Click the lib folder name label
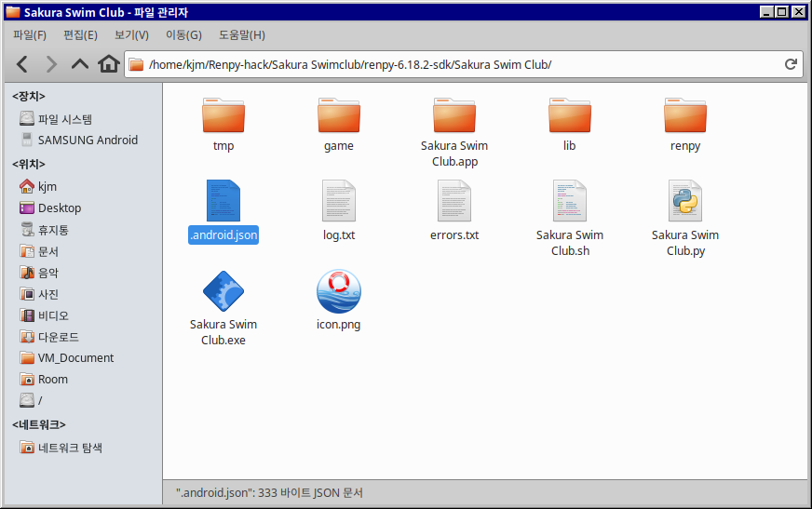This screenshot has width=812, height=509. [x=570, y=146]
